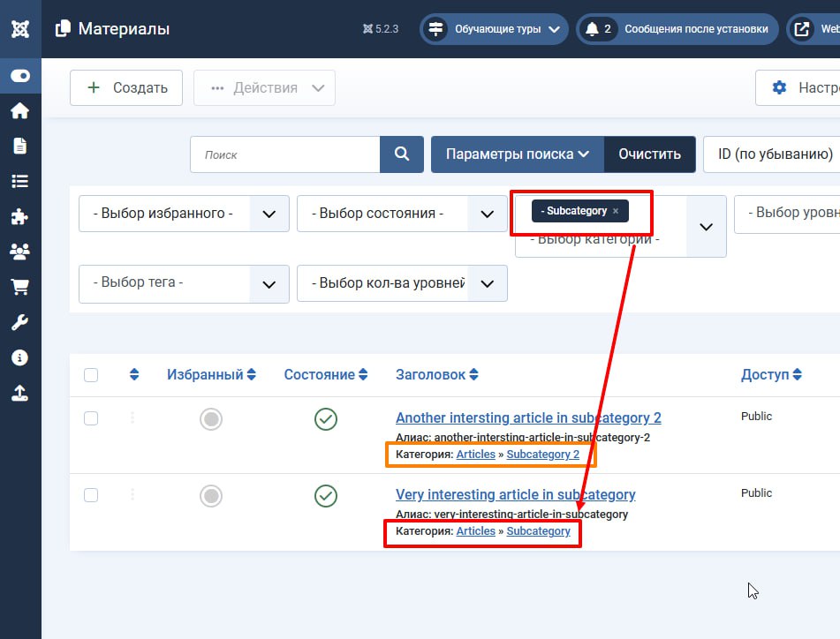Remove the Subcategory filter tag
The height and width of the screenshot is (639, 840).
tap(616, 211)
